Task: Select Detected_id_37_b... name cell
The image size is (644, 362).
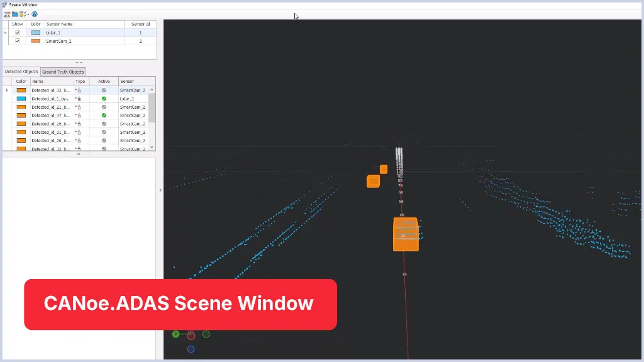Action: (52, 116)
